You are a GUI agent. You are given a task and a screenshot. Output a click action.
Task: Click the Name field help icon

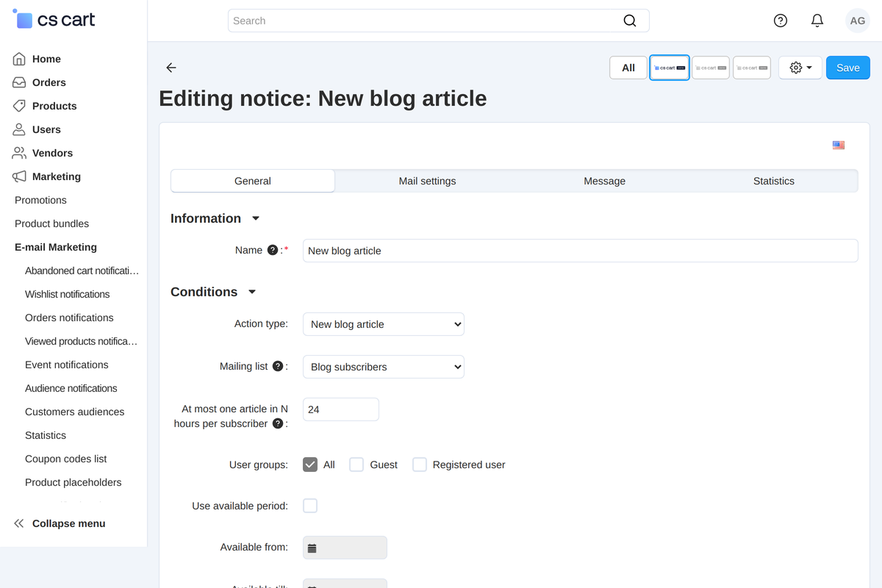coord(273,250)
